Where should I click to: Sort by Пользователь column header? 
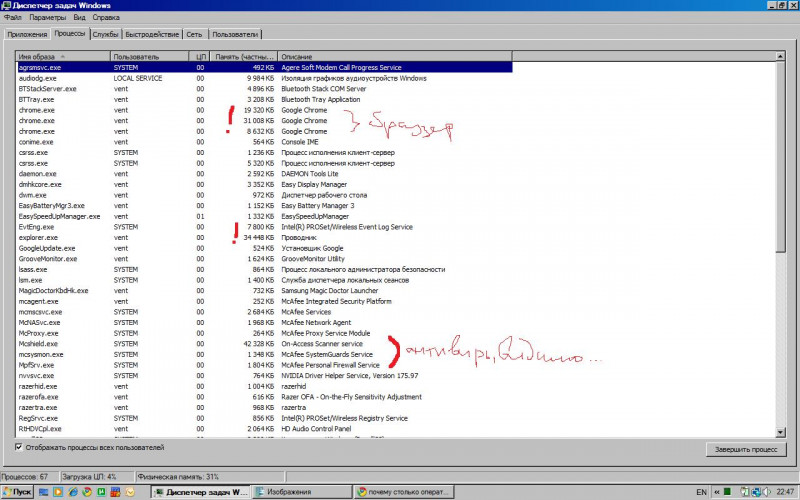(x=149, y=57)
